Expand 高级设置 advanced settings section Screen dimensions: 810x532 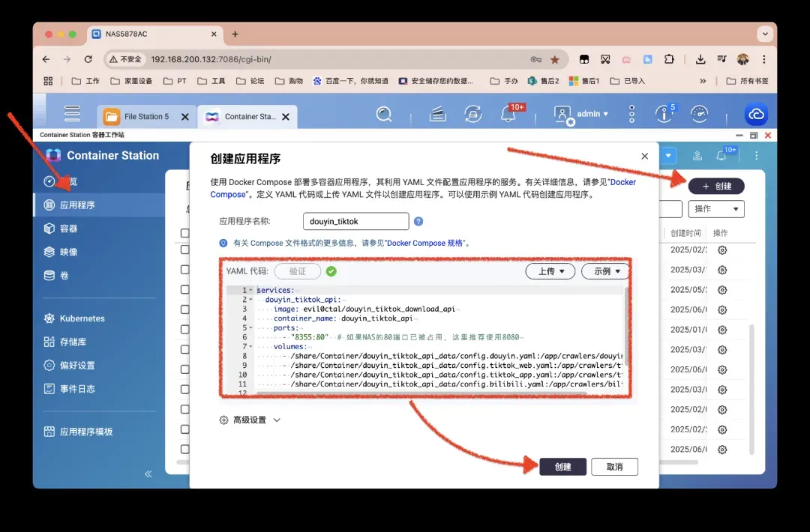pyautogui.click(x=250, y=420)
